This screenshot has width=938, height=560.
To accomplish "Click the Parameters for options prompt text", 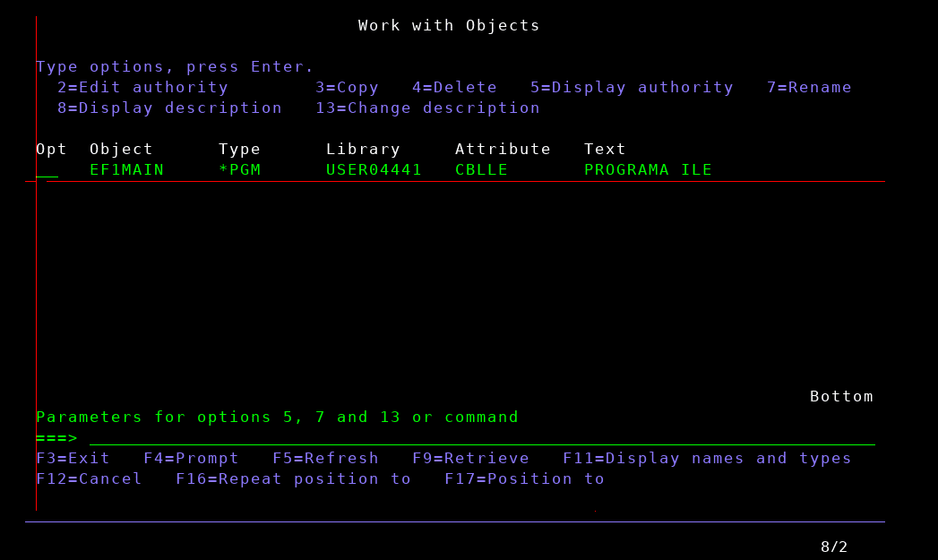I will (278, 417).
